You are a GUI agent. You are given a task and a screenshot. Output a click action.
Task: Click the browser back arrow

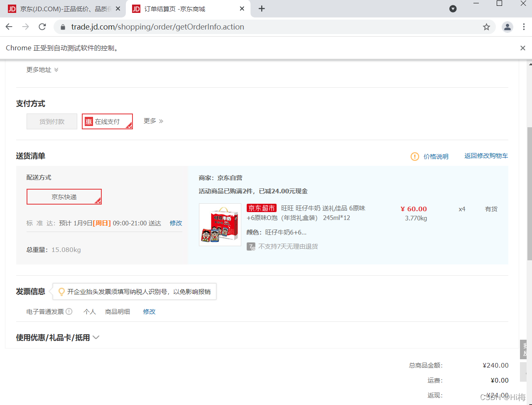[9, 27]
